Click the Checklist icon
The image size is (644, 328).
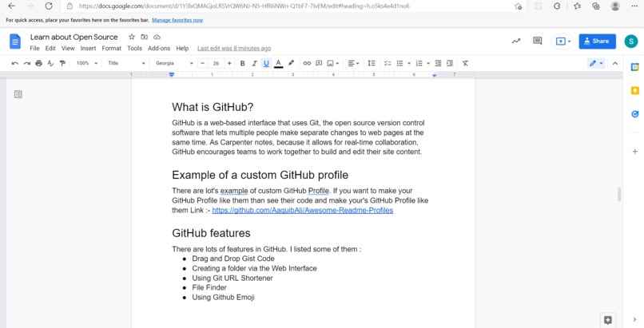[388, 63]
